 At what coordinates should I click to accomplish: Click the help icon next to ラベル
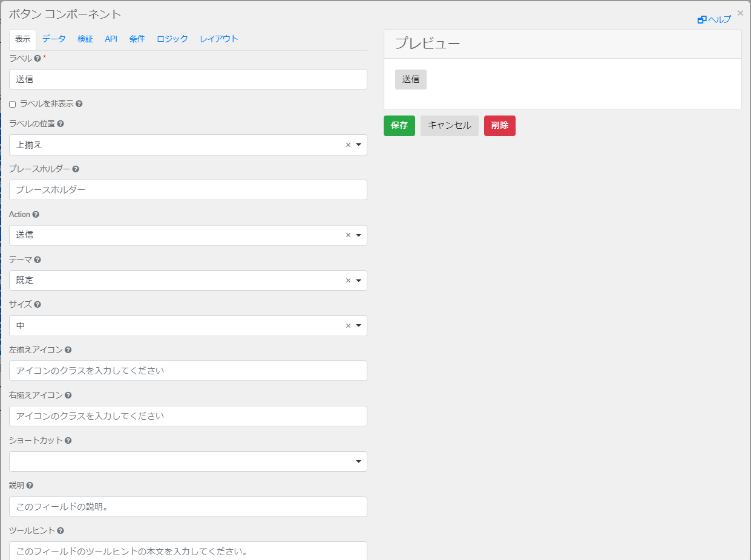[38, 59]
